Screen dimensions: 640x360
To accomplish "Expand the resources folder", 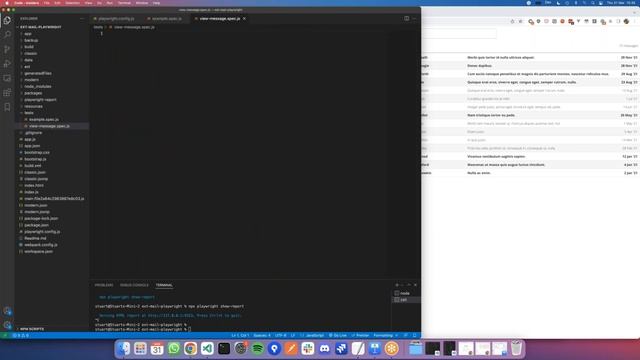I will click(33, 106).
